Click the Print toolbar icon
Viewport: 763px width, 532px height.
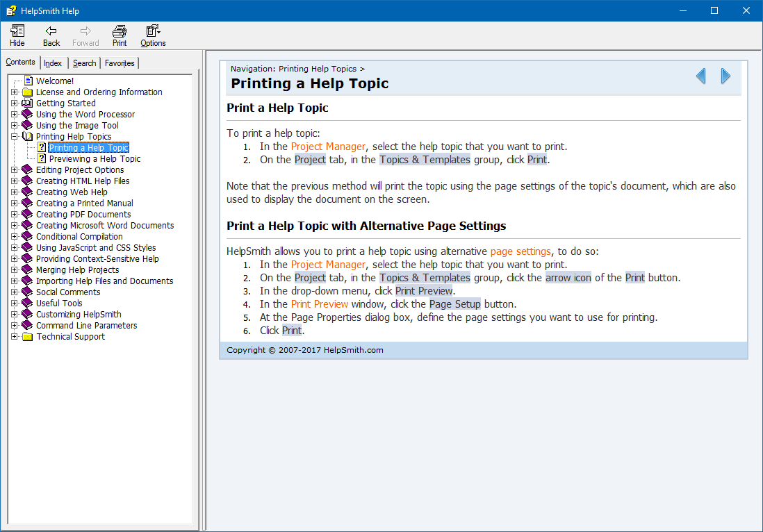click(120, 31)
